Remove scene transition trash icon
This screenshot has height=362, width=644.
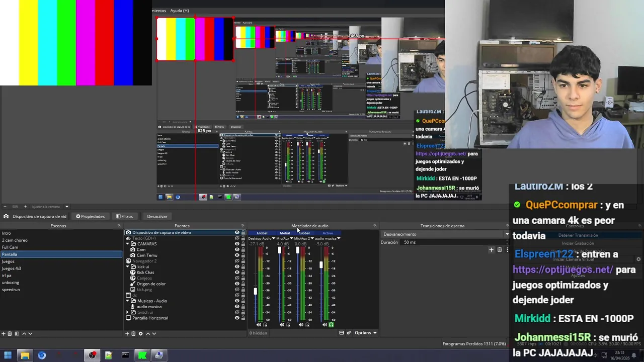pos(500,250)
